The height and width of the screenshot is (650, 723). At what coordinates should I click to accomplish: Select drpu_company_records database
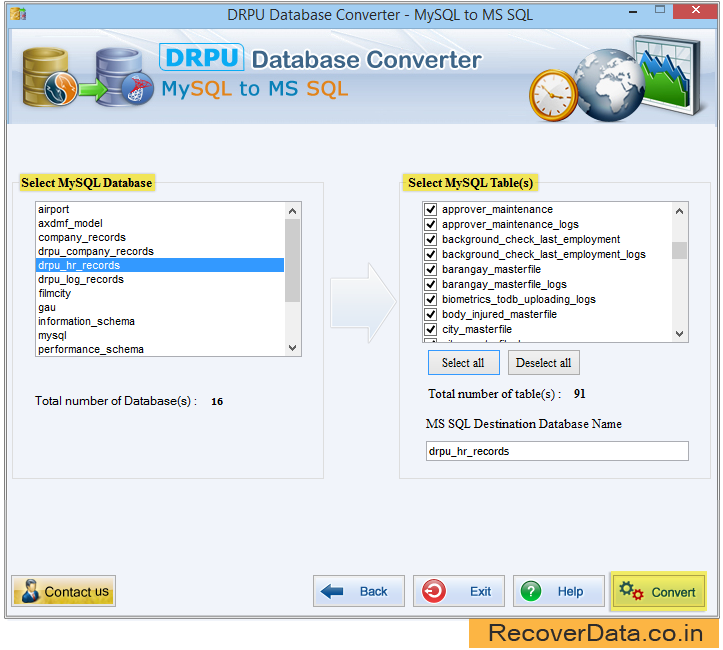160,251
